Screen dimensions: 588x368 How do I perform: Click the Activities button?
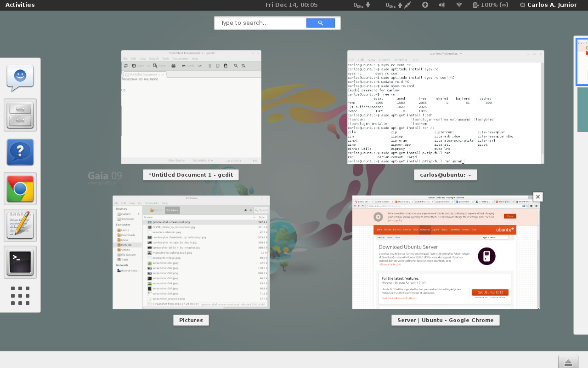click(x=20, y=5)
